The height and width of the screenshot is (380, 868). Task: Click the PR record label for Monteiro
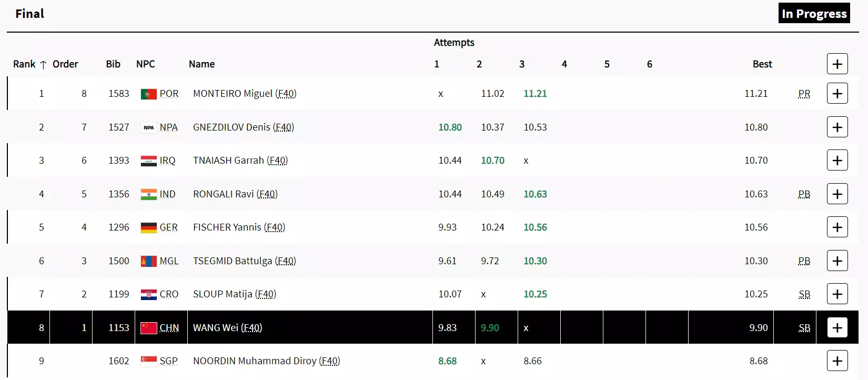[x=804, y=94]
